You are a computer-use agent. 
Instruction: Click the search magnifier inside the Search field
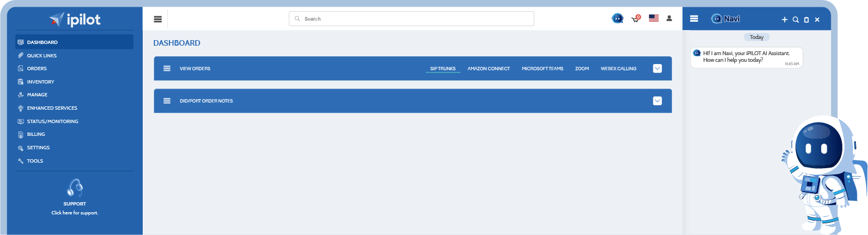point(297,18)
